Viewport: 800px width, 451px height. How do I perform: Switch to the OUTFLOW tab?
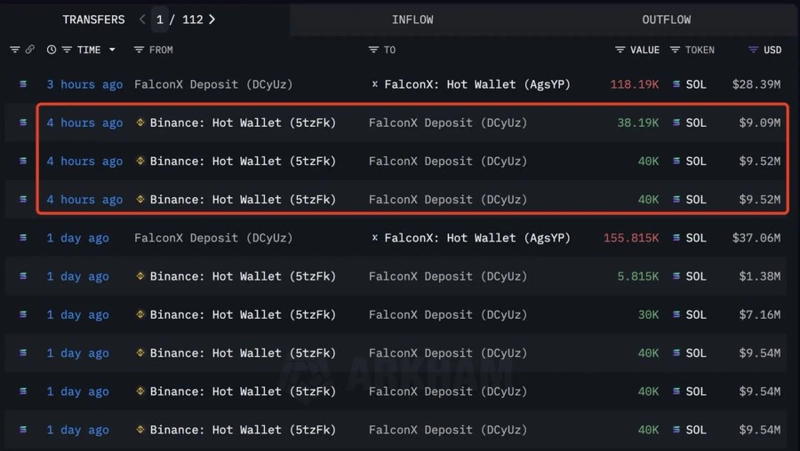[666, 20]
